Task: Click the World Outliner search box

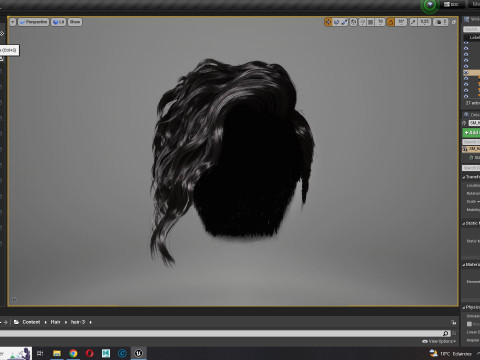Action: coord(472,29)
